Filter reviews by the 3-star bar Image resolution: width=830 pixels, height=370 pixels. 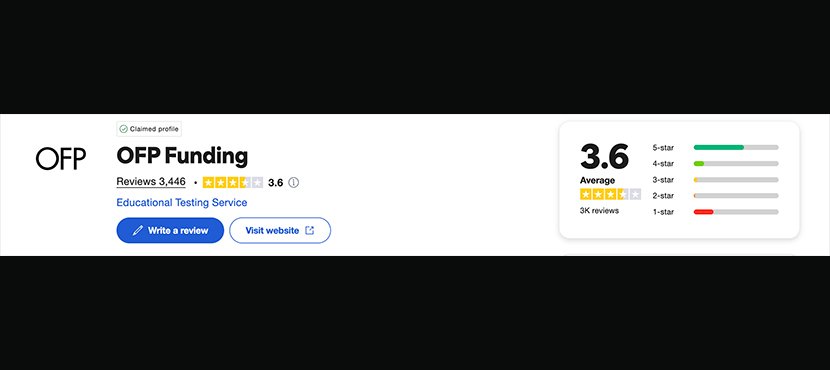[x=715, y=179]
